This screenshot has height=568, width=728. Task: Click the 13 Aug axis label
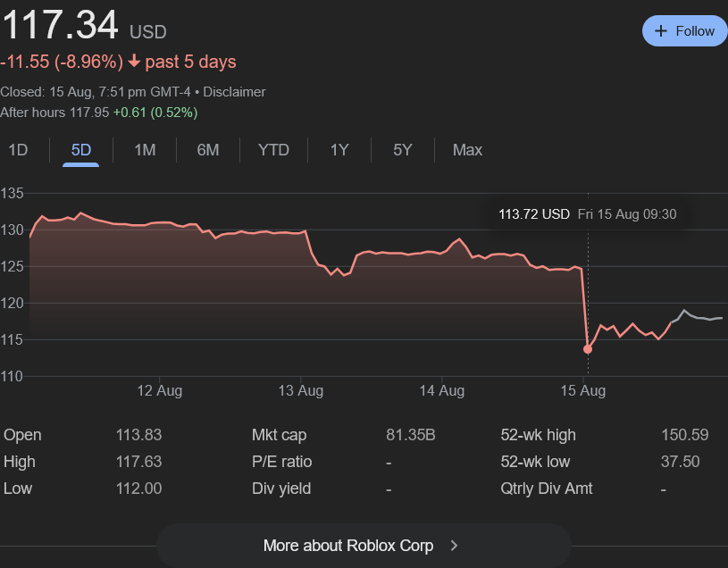tap(300, 390)
